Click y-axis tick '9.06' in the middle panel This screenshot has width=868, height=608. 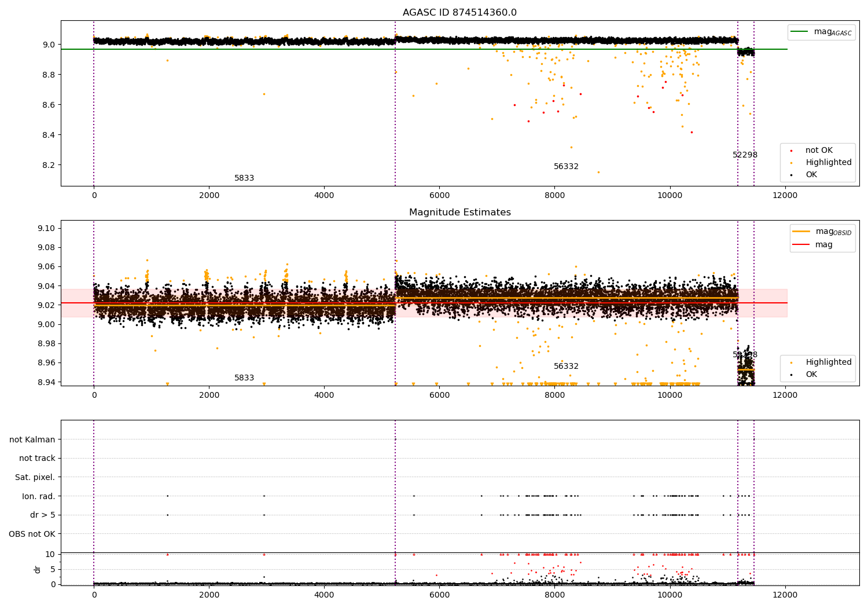click(x=47, y=267)
